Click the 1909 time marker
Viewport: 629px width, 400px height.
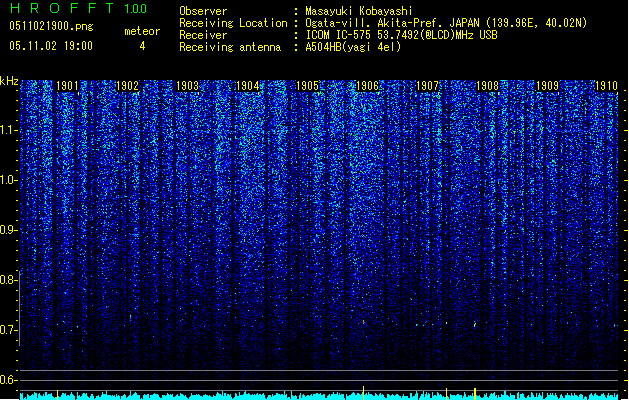point(548,86)
